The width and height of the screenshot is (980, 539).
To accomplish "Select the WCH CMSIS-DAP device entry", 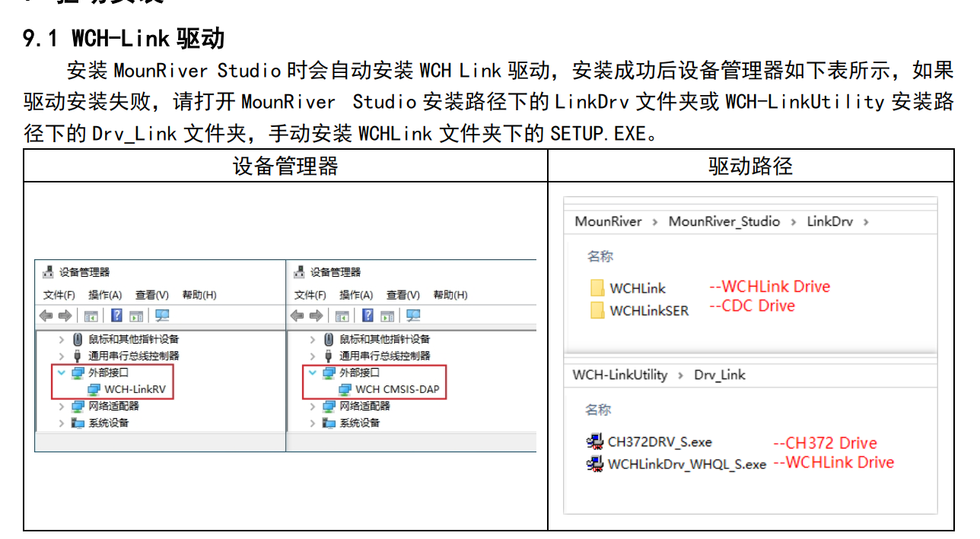I will (396, 389).
